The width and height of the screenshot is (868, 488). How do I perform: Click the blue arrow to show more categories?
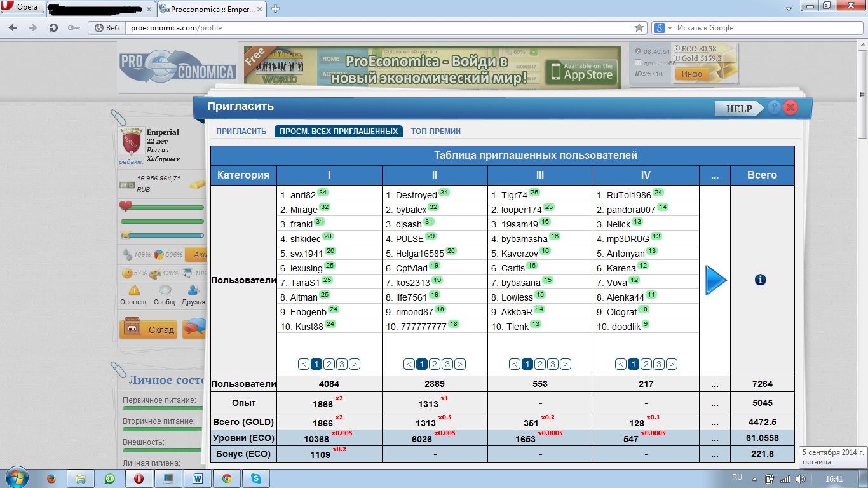click(715, 280)
